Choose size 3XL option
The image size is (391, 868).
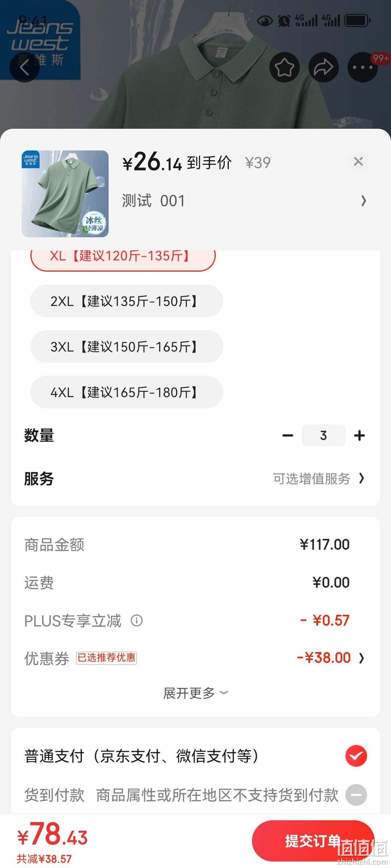[x=127, y=346]
